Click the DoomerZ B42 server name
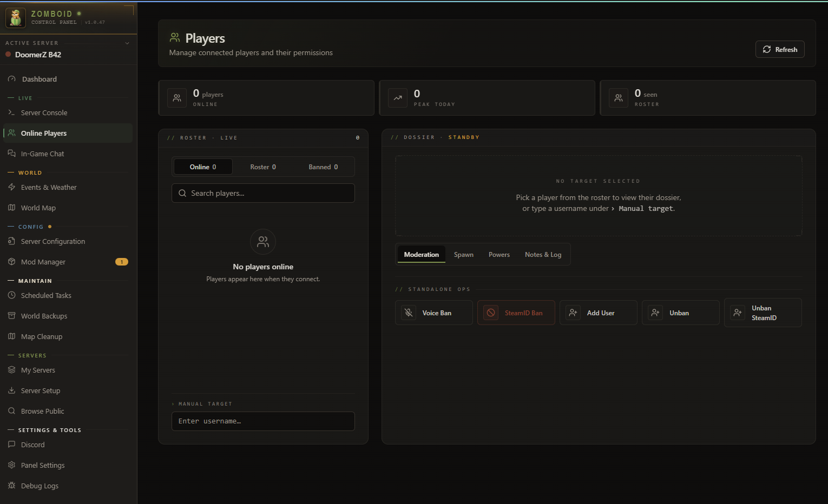This screenshot has width=828, height=504. (x=38, y=55)
